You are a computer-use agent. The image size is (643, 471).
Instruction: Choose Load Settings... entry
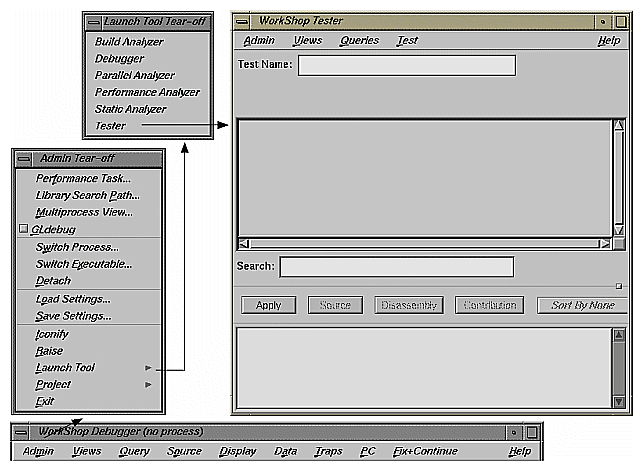pyautogui.click(x=73, y=299)
